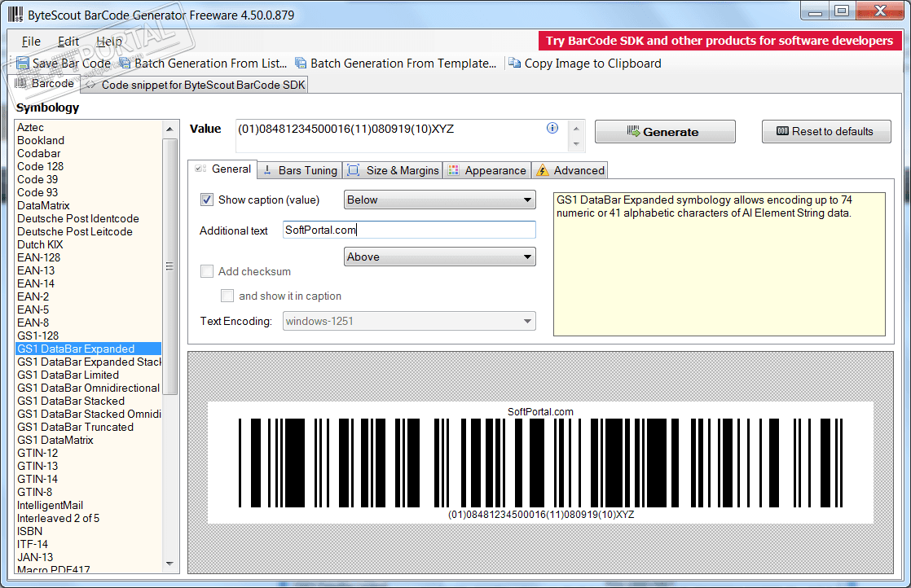Click the Barcode tab icon

click(x=20, y=83)
